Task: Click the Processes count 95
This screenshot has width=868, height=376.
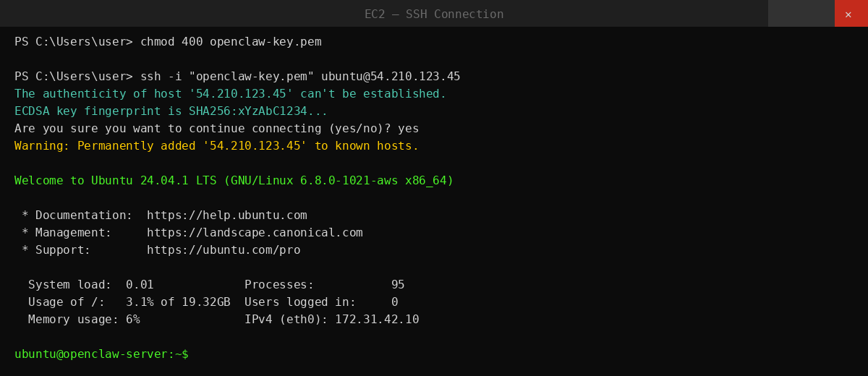Action: [x=398, y=285]
